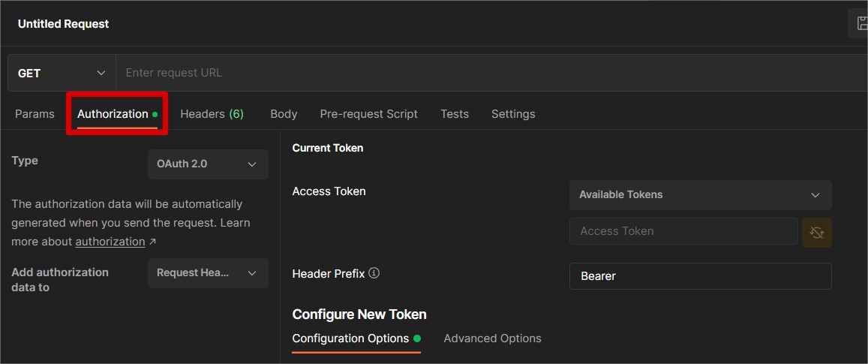Screen dimensions: 868x364
Task: Switch to the Advanced Options tab
Action: [492, 338]
